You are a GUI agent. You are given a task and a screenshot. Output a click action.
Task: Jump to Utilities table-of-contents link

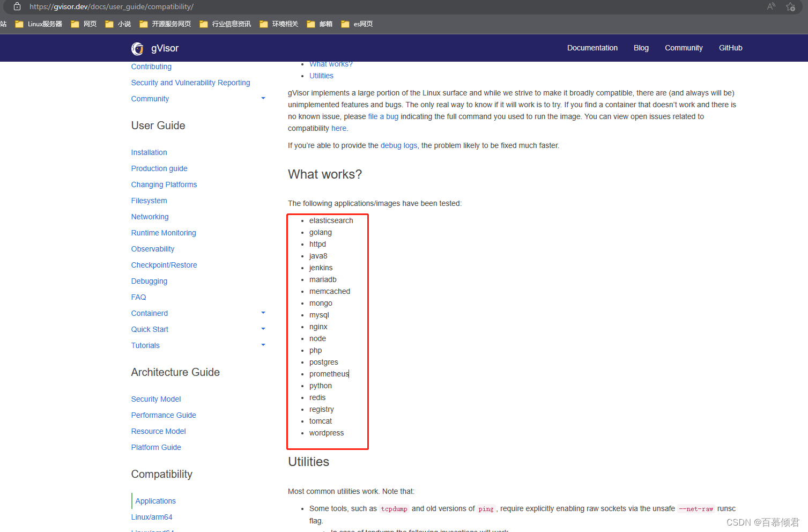pos(321,76)
